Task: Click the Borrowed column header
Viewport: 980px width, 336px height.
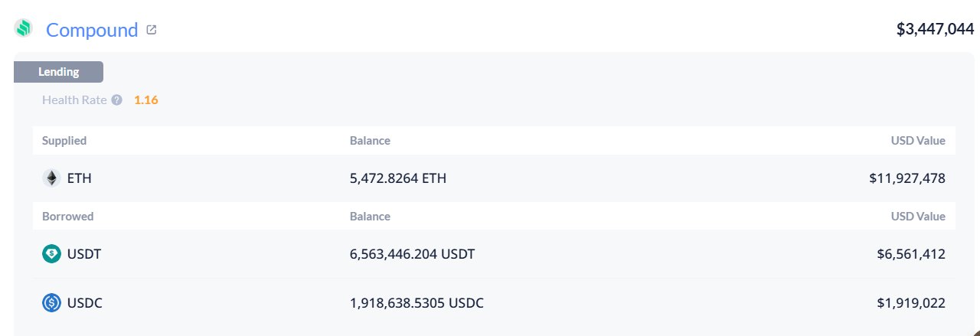Action: coord(67,217)
